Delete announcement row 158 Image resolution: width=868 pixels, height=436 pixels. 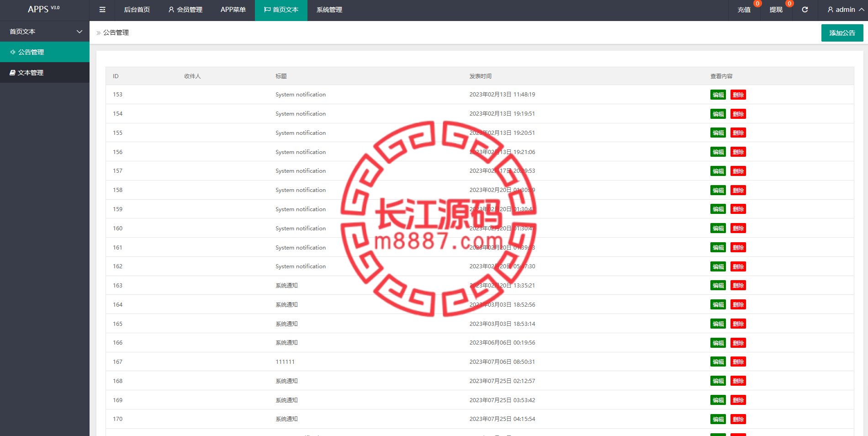[x=738, y=190]
